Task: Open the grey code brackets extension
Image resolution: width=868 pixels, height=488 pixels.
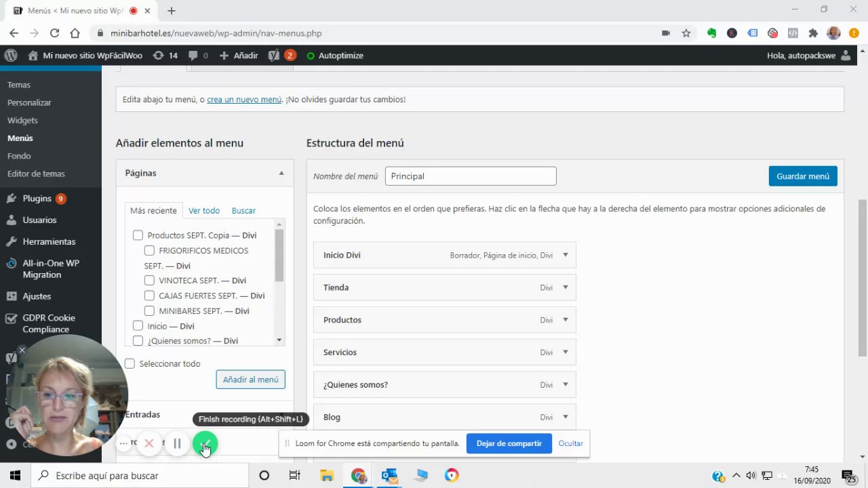Action: pos(793,33)
